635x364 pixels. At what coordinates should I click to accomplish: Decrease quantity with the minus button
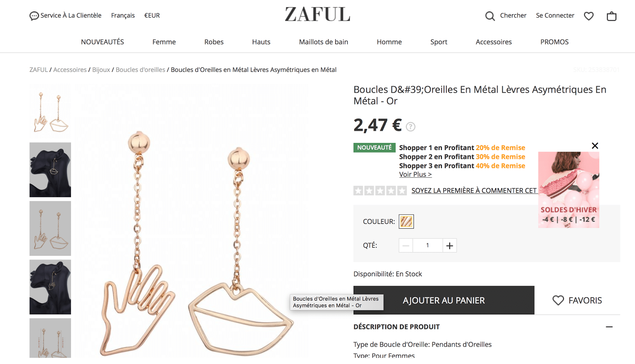tap(406, 246)
